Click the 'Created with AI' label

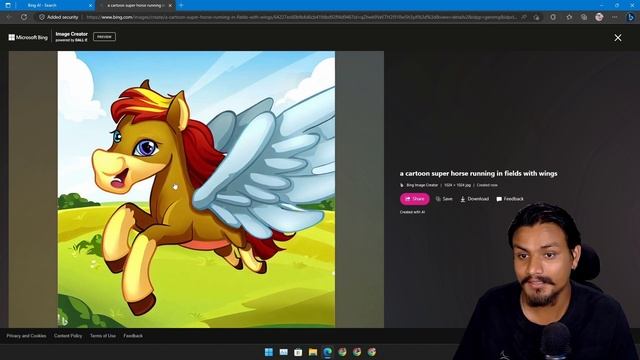coord(412,212)
